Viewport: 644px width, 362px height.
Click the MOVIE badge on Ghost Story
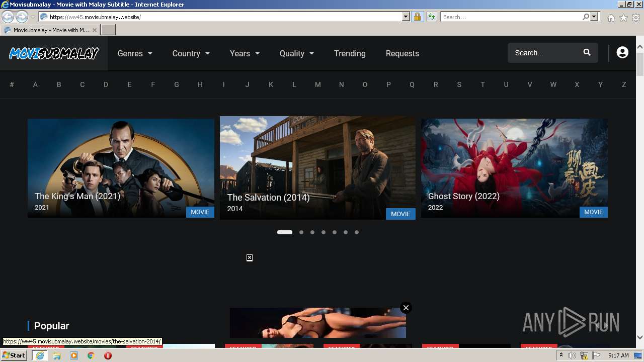coord(593,212)
